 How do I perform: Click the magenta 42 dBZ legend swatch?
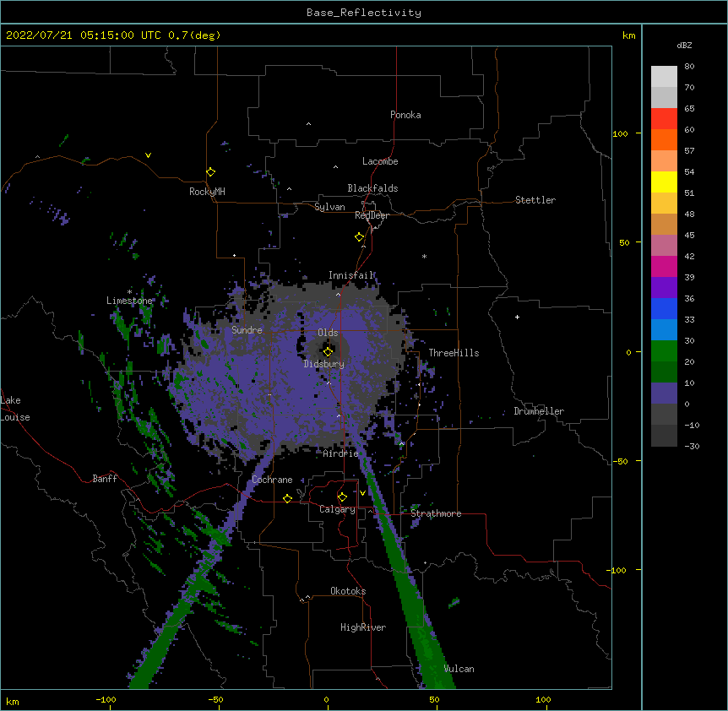click(x=664, y=266)
